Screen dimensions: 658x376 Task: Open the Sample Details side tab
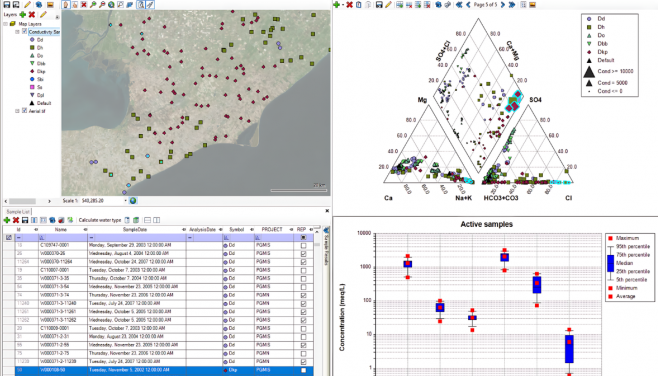(x=326, y=248)
